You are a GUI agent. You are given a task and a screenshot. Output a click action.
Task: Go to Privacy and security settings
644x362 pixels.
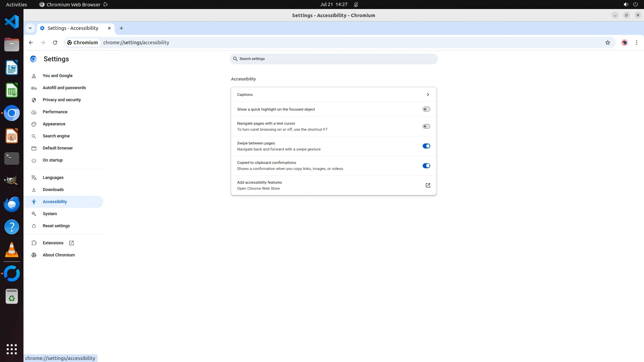pyautogui.click(x=62, y=100)
